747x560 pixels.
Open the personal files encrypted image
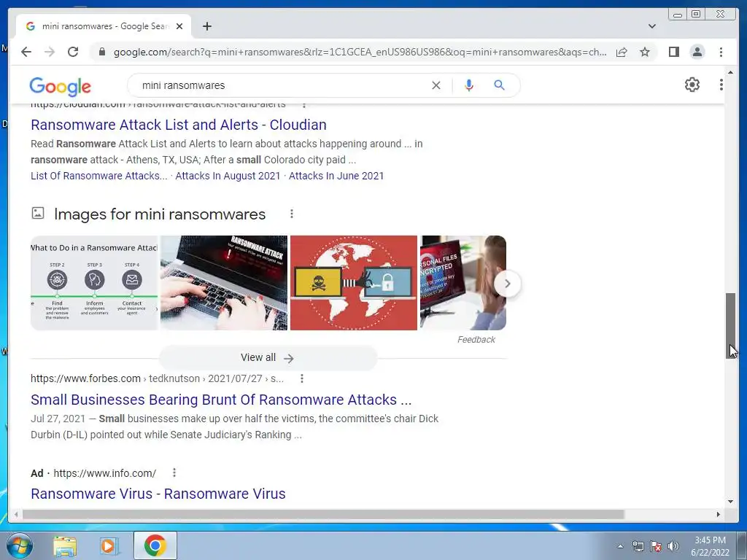pos(457,283)
